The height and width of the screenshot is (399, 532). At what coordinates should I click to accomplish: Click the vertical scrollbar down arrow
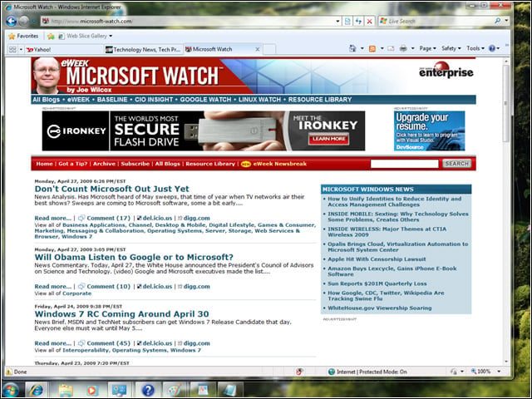(x=506, y=362)
